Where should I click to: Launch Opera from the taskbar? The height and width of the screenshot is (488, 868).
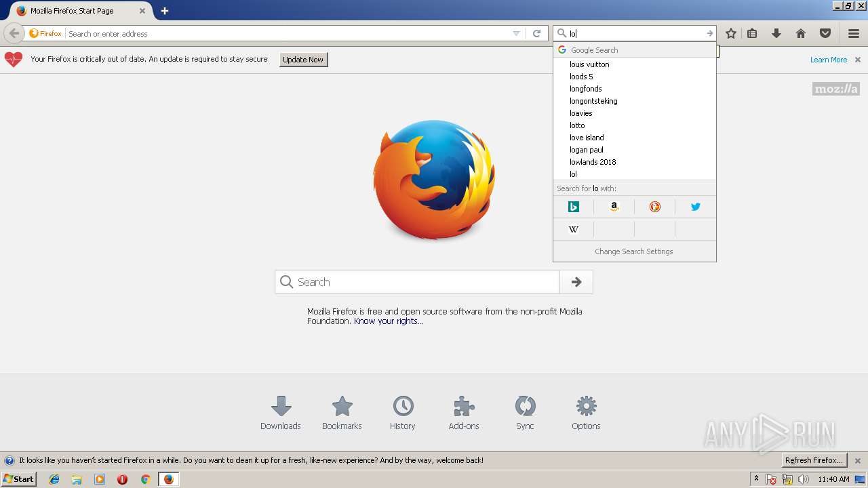pyautogui.click(x=122, y=479)
